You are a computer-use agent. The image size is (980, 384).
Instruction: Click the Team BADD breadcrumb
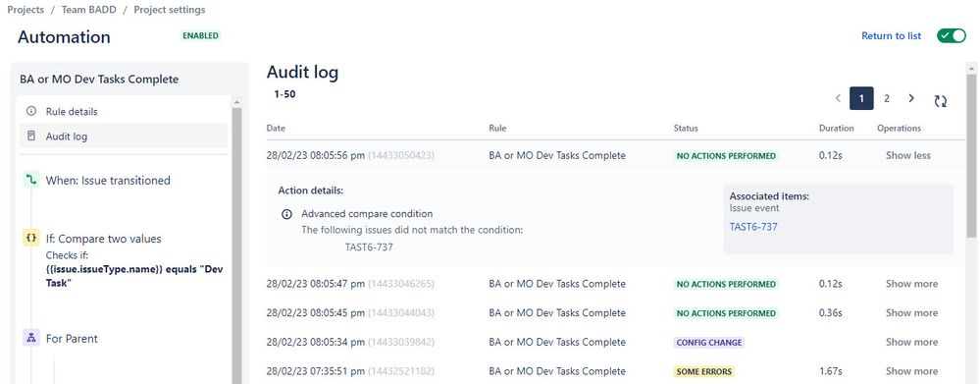(x=88, y=10)
